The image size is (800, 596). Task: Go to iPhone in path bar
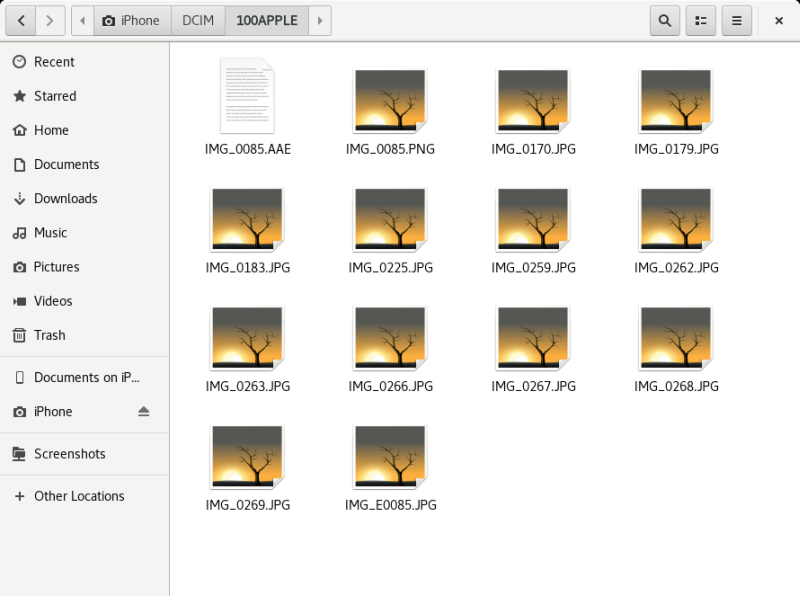click(132, 20)
